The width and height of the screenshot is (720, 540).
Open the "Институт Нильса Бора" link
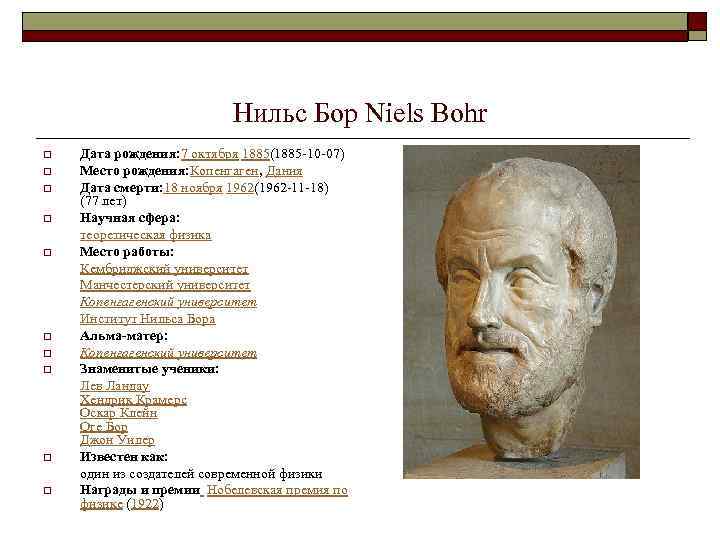coord(147,319)
